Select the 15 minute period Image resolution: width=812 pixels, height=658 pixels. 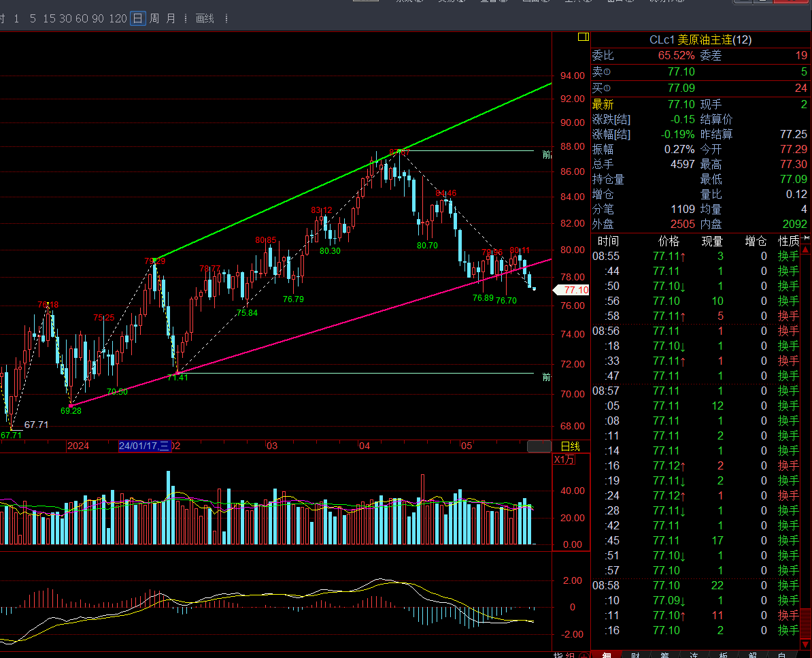49,18
